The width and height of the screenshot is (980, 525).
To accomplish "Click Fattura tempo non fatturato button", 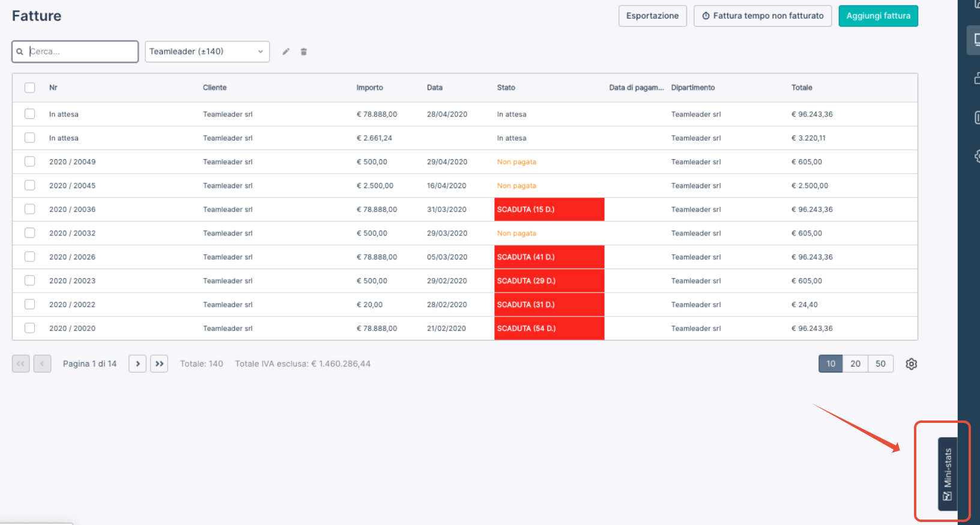I will coord(763,16).
